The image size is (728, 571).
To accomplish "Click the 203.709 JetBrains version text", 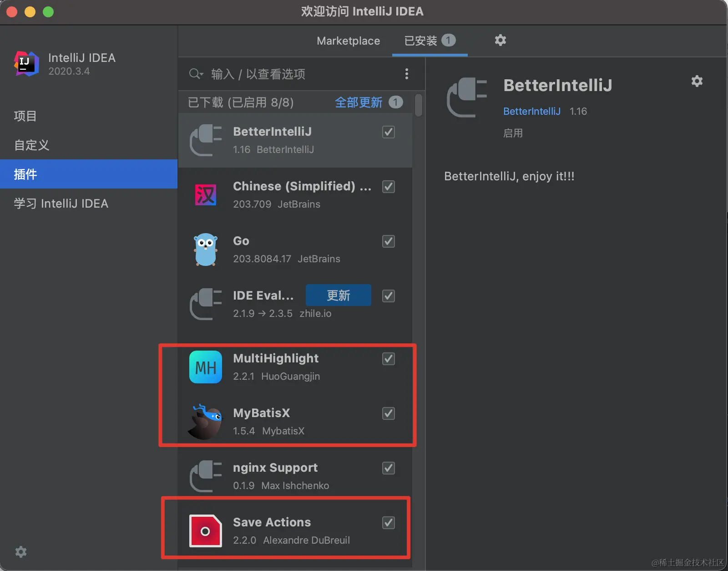I will point(277,204).
